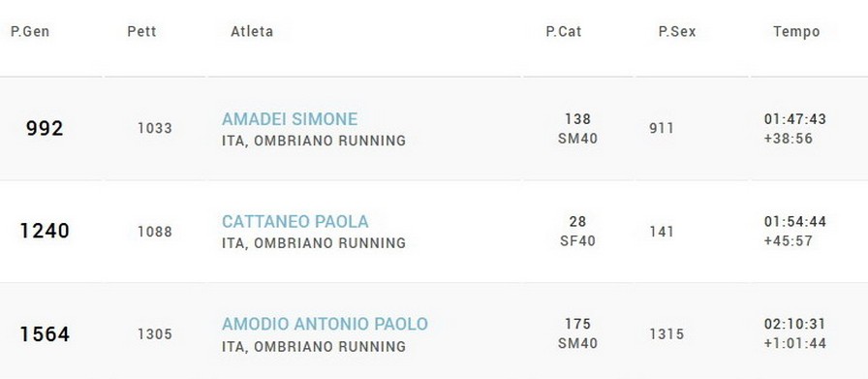Open athlete CATTANEO PAOLA's profile link
The width and height of the screenshot is (868, 379).
[295, 222]
